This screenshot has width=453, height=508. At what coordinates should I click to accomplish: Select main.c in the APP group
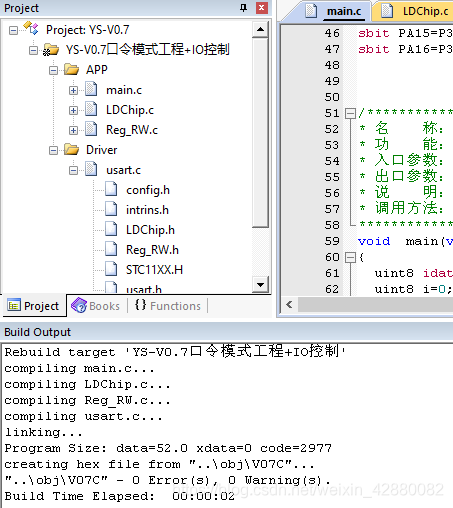(124, 90)
